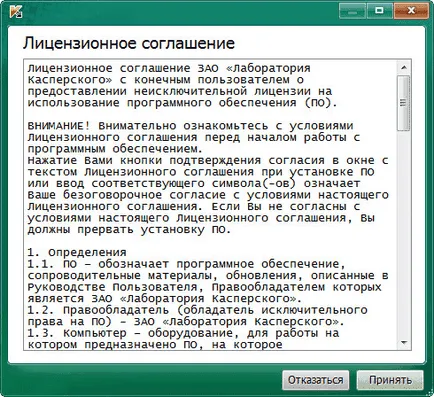Click the line starting "1.1. ПО – обозначает"
The image size is (434, 397).
[x=186, y=264]
